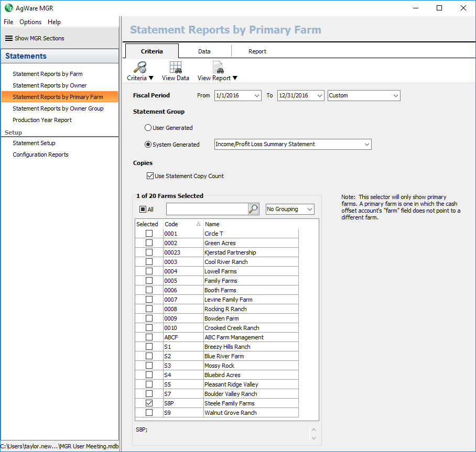The image size is (476, 452).
Task: Check the All farms checkbox
Action: coord(143,210)
